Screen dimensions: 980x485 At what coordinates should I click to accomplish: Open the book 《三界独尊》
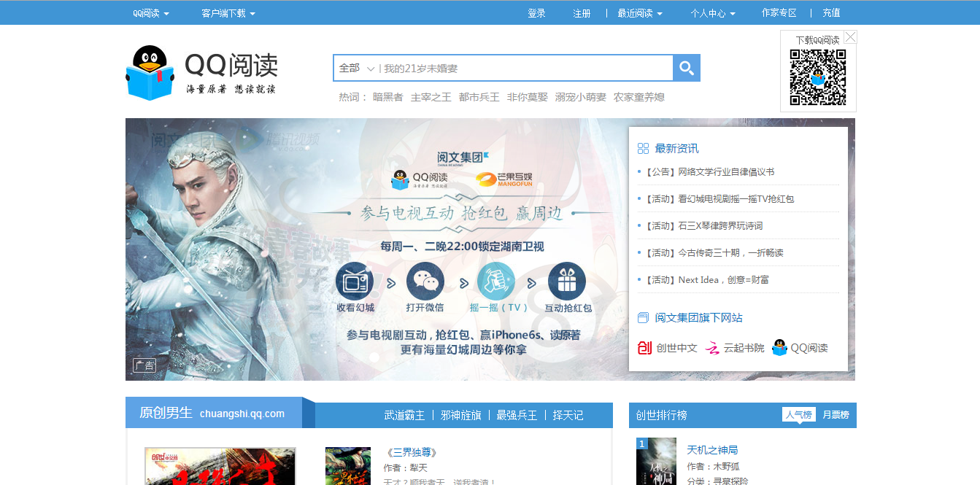tap(411, 453)
